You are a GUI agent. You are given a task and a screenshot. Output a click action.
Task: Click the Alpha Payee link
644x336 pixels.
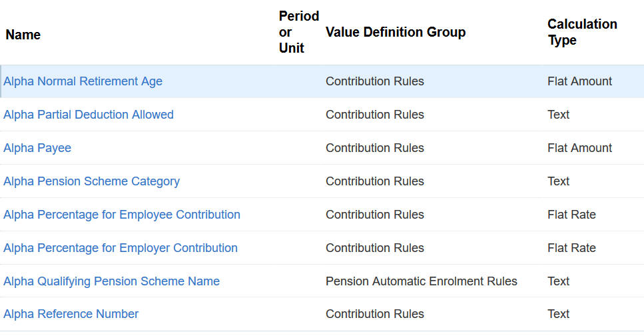tap(37, 148)
